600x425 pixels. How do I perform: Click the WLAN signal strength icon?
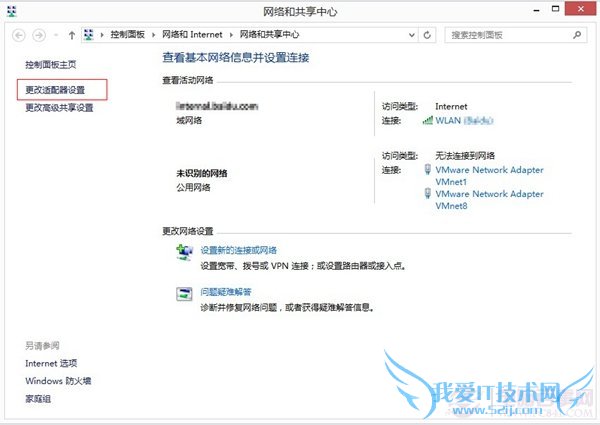click(x=427, y=120)
